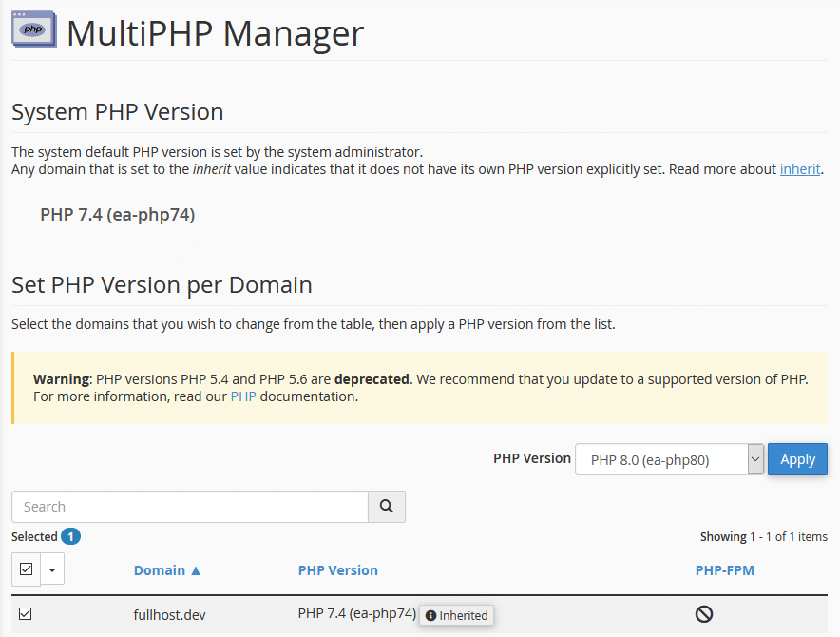Sort the table by Domain column
Screen dimensions: 840x637
coord(167,570)
